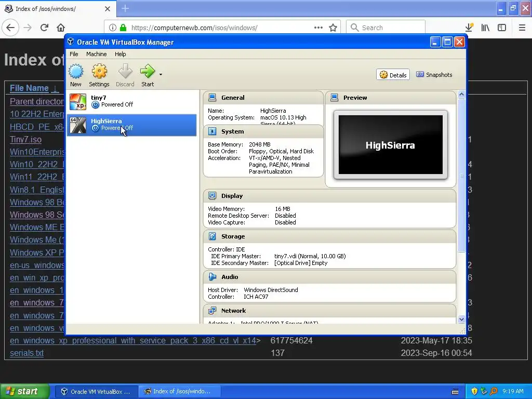This screenshot has height=399, width=532.
Task: Switch to the Snapshots view
Action: coord(434,75)
